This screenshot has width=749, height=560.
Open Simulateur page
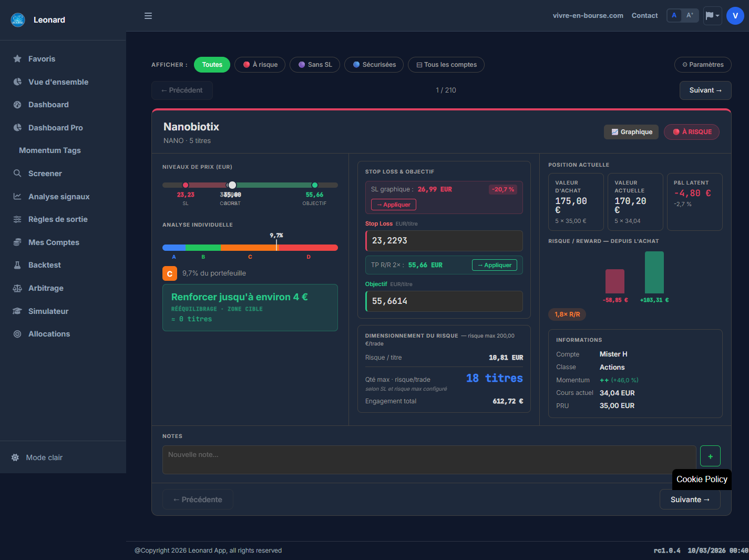pyautogui.click(x=48, y=311)
